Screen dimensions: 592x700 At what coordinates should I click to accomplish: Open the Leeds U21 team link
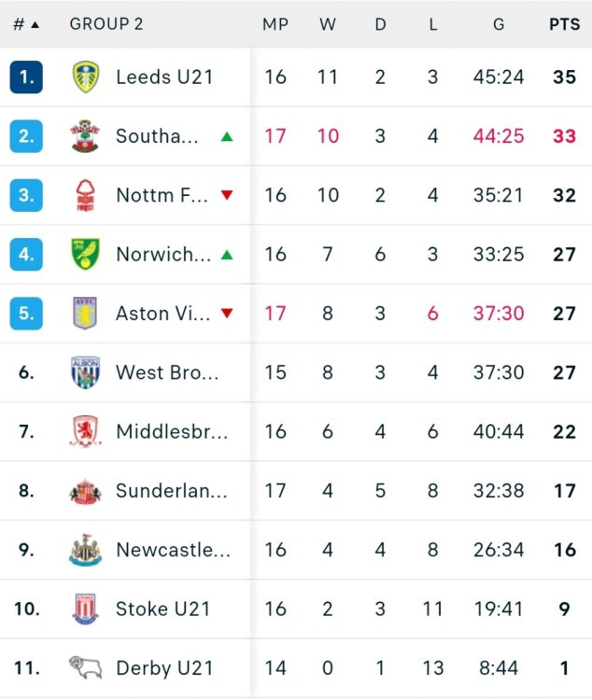pyautogui.click(x=164, y=77)
